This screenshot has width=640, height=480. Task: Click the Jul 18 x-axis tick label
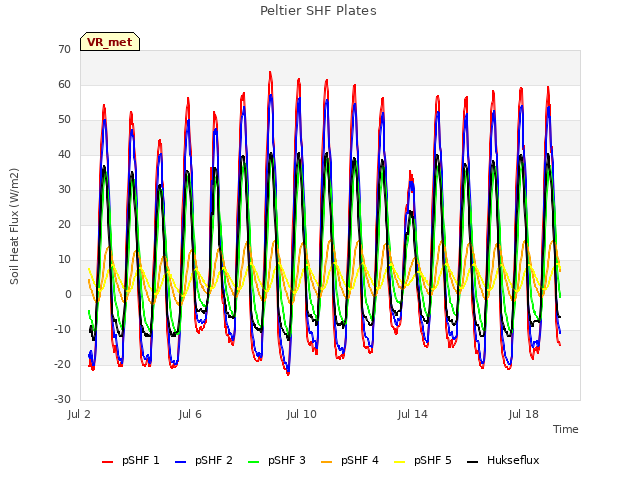(524, 414)
